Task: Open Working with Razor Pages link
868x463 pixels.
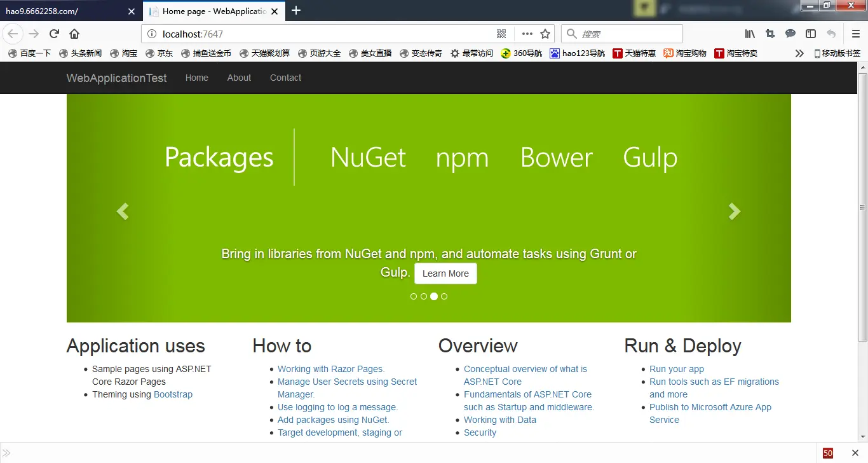Action: 331,369
